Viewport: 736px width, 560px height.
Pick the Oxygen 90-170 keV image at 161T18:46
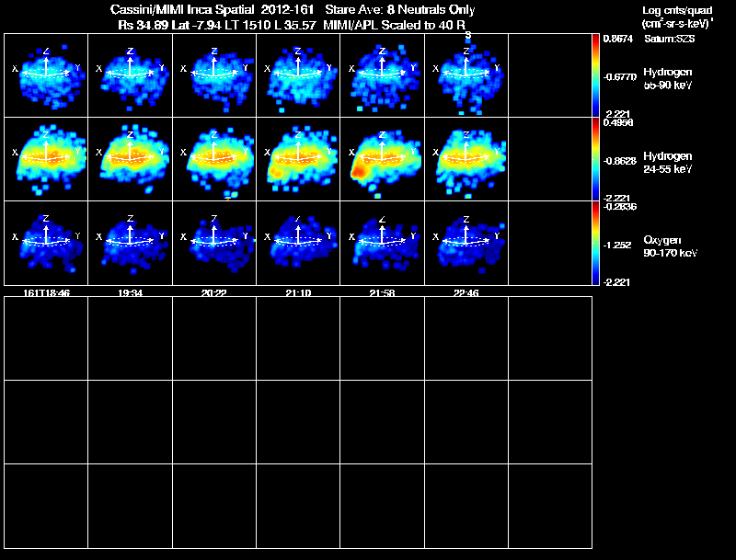click(46, 243)
